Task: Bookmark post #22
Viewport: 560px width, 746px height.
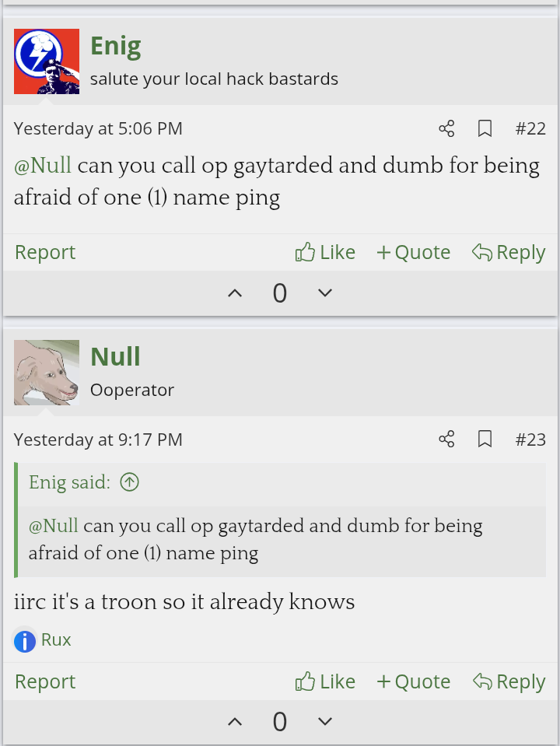Action: tap(485, 128)
